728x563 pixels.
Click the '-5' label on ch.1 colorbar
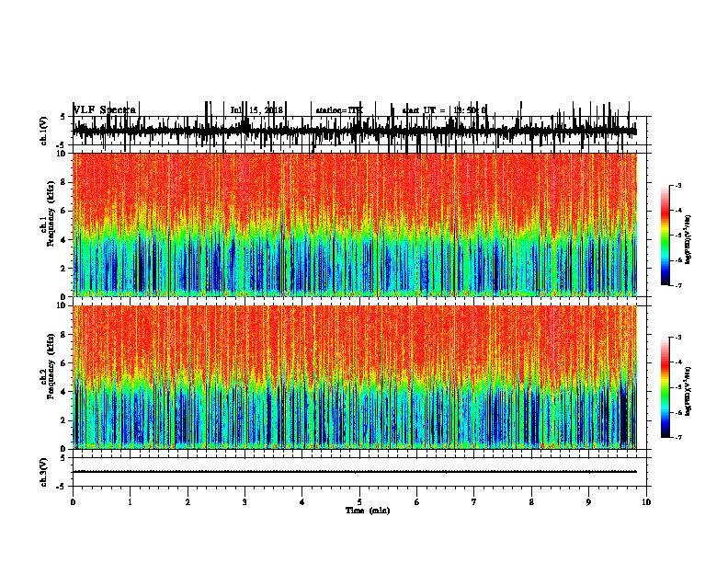pos(677,236)
